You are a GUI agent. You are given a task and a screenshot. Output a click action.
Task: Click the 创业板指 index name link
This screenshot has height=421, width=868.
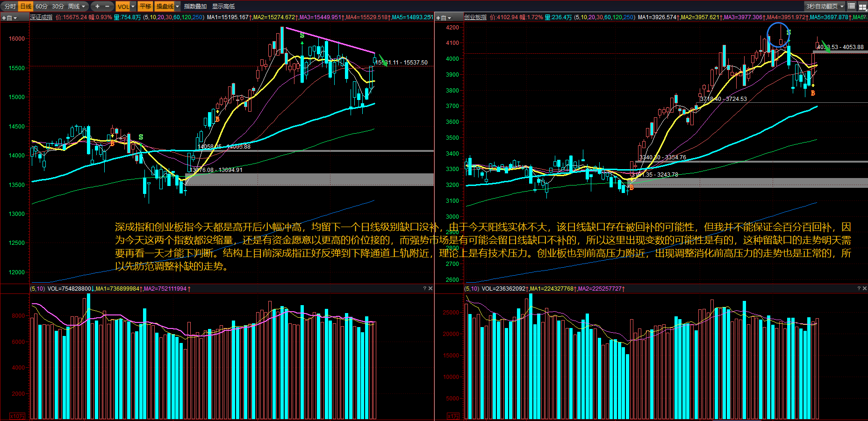[475, 17]
